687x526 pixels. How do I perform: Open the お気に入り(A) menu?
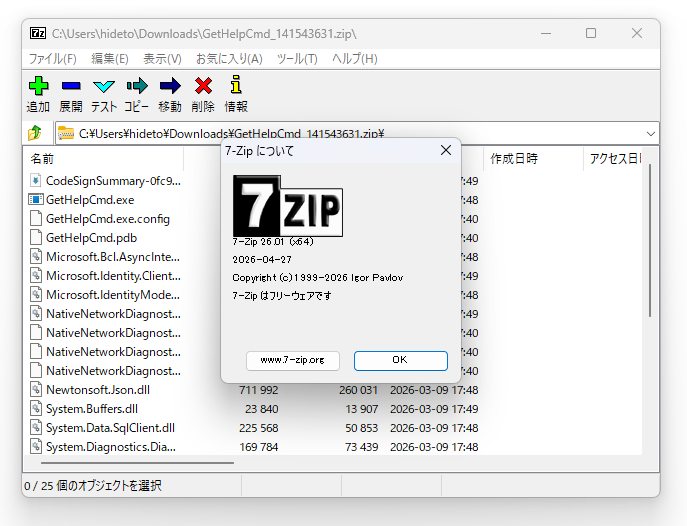(229, 59)
